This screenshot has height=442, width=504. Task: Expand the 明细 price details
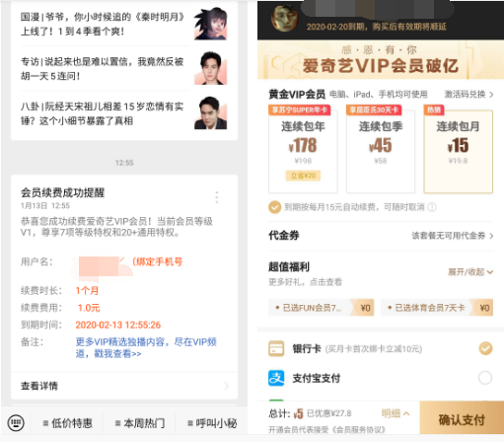coord(396,413)
